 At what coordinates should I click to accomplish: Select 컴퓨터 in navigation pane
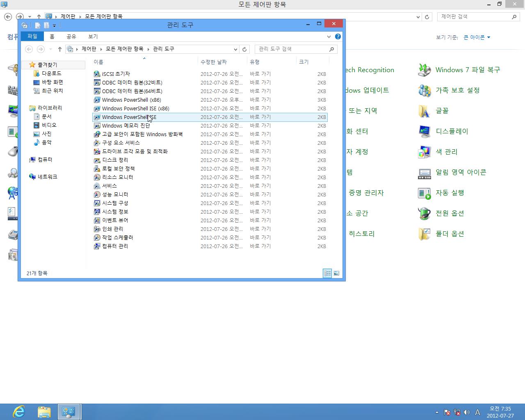[x=45, y=160]
